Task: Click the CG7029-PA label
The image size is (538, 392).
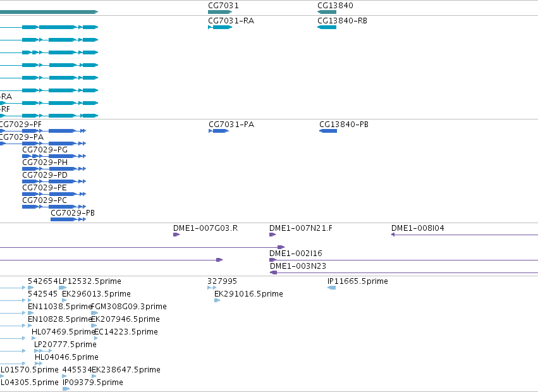Action: pos(21,137)
